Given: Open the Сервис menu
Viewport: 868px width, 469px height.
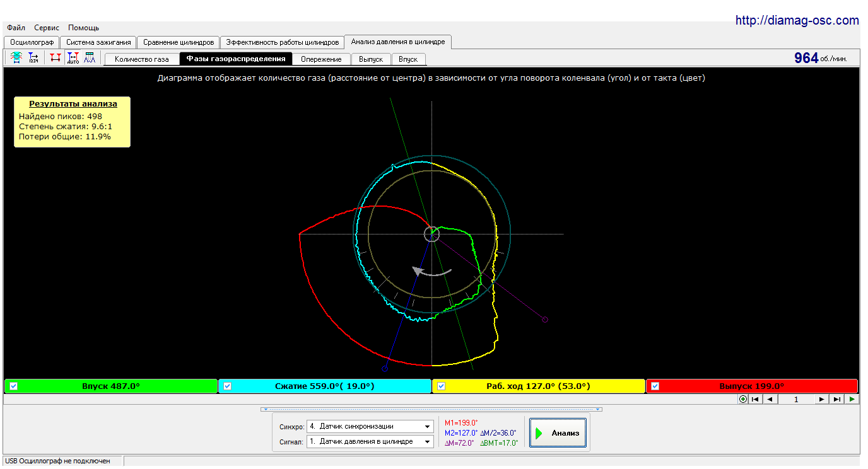Looking at the screenshot, I should pos(47,28).
